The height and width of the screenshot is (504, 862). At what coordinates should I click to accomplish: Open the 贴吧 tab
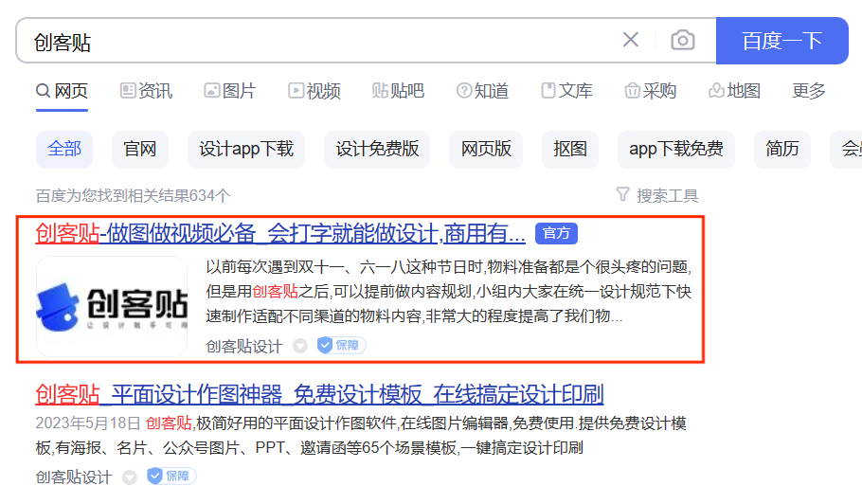click(398, 91)
